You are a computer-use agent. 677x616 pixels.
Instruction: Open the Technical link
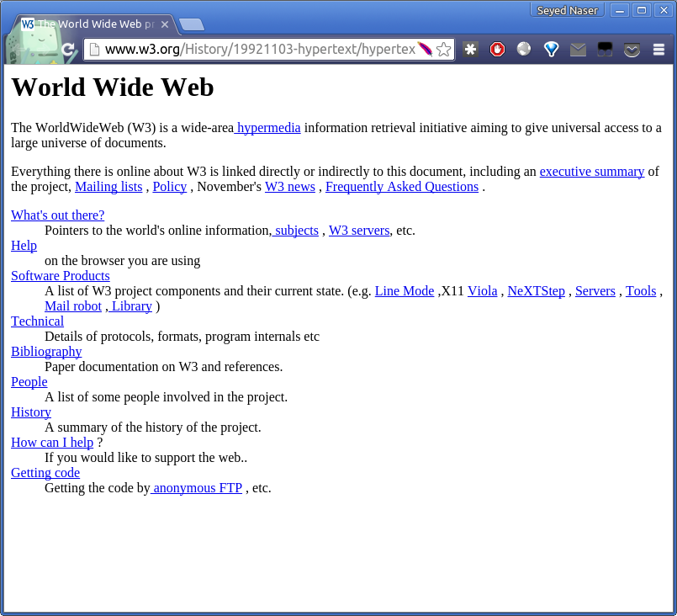pyautogui.click(x=37, y=321)
